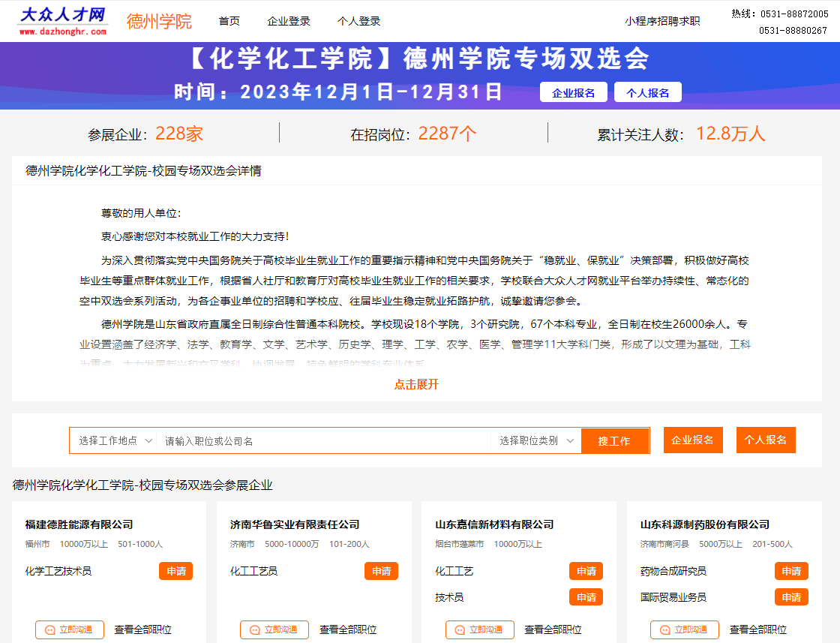Click 立即沟通 chat icon for 山东科源制药

pos(665,630)
